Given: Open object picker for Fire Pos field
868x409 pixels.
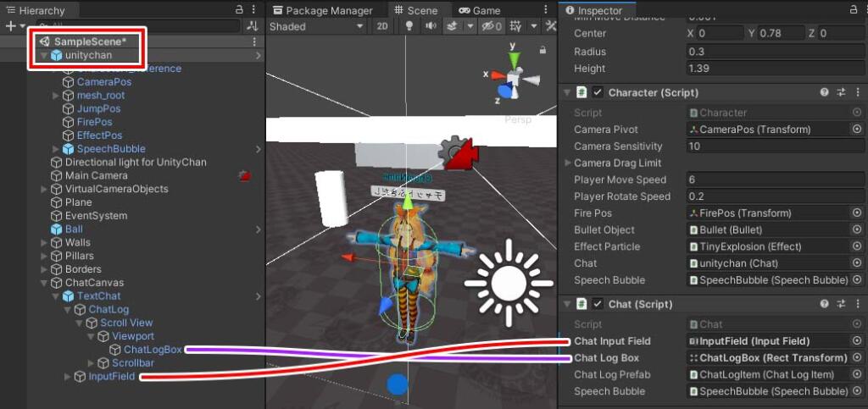Looking at the screenshot, I should tap(857, 213).
